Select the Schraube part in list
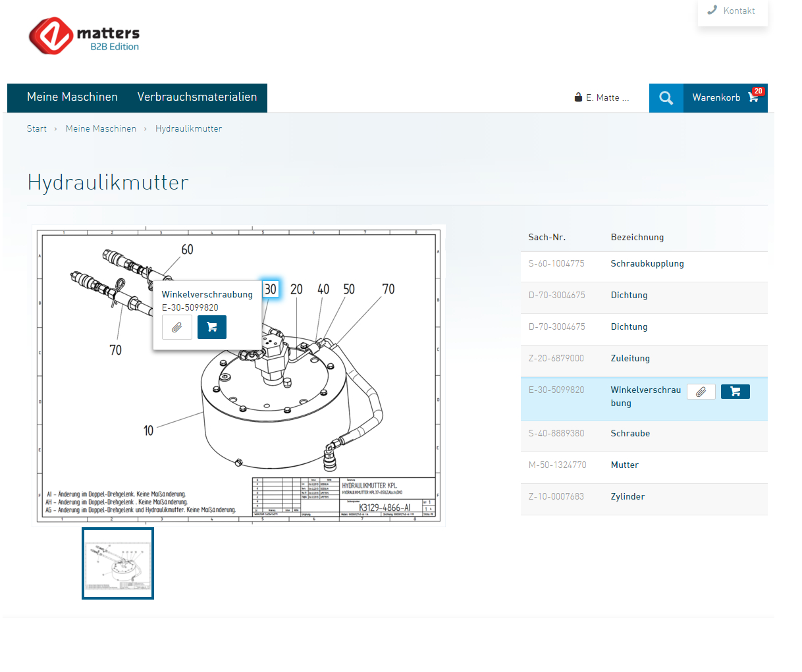This screenshot has height=672, width=802. 629,434
